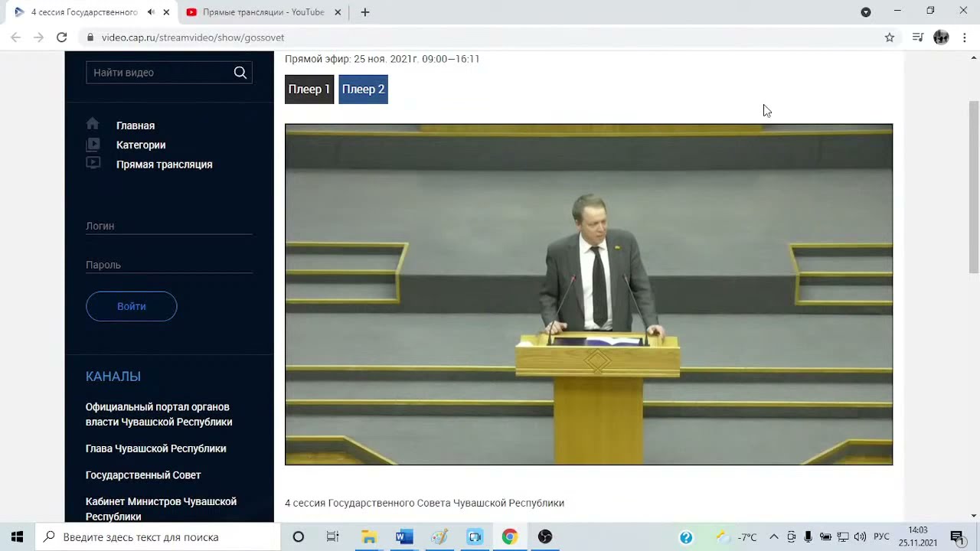Open File Explorer from taskbar
980x551 pixels.
368,536
